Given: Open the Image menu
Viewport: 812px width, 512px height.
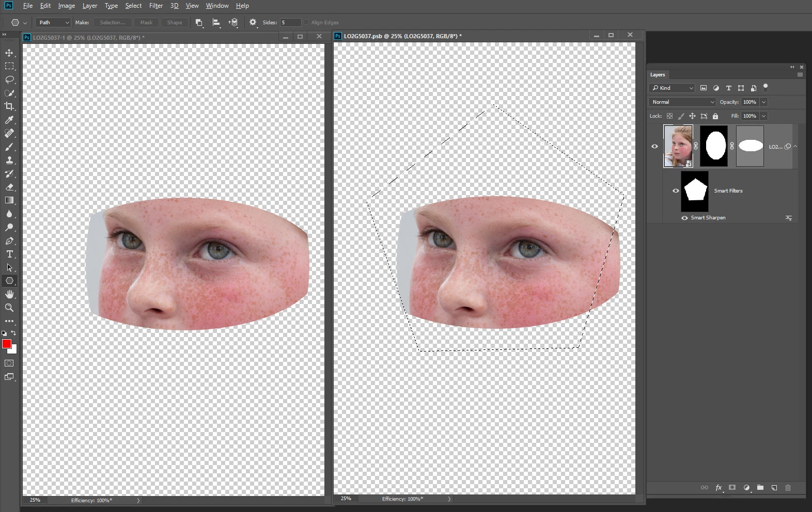Looking at the screenshot, I should [x=66, y=6].
